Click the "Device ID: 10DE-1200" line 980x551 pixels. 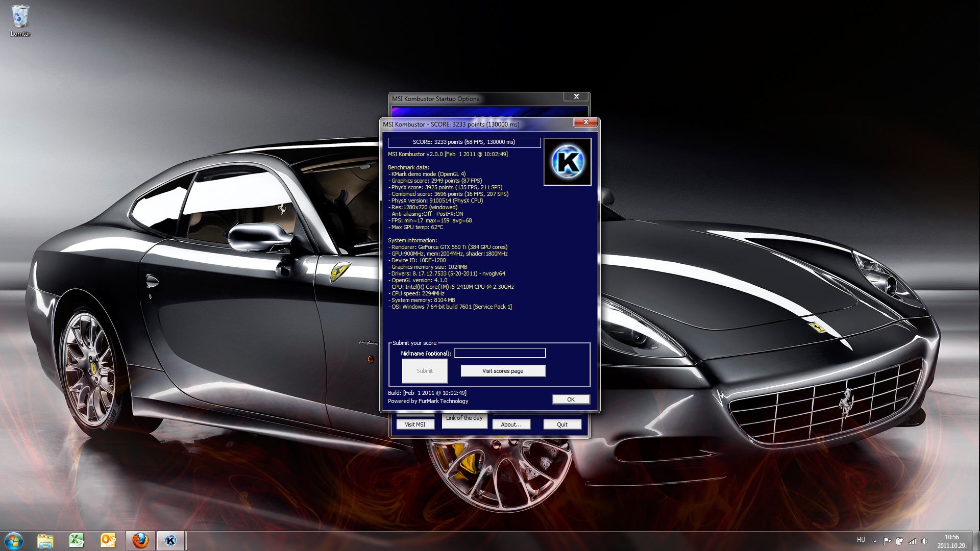point(417,260)
